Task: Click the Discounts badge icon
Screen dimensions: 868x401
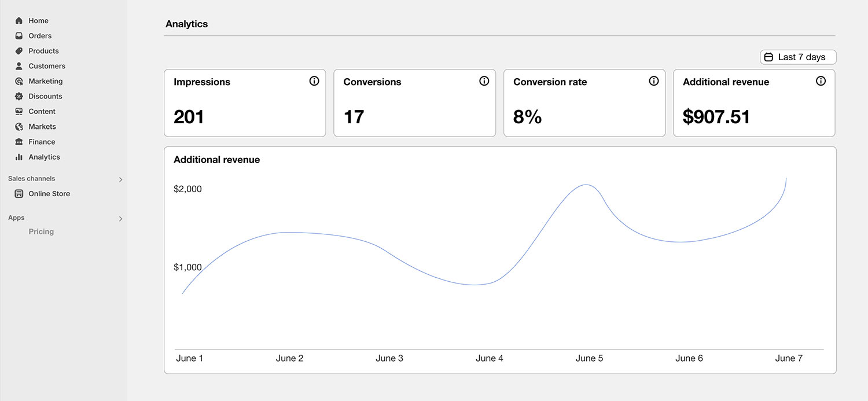Action: (x=19, y=97)
